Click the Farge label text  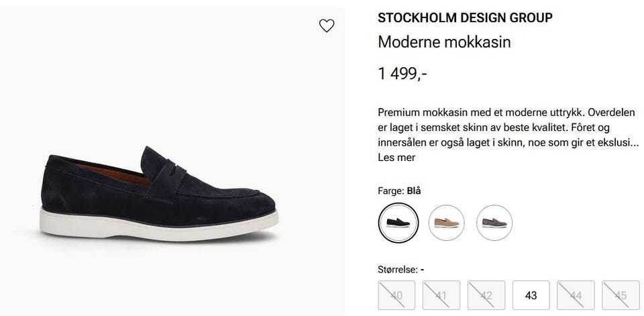(390, 191)
